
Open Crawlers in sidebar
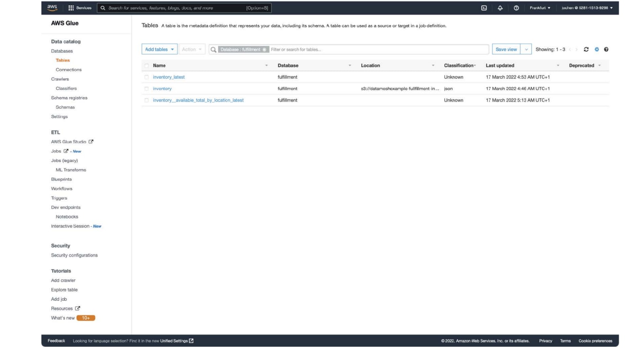60,79
